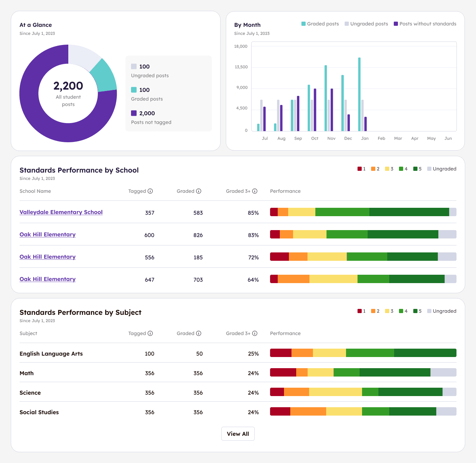Screen dimensions: 476x463
Task: Select the teal Graded posts legend icon
Action: tap(303, 23)
